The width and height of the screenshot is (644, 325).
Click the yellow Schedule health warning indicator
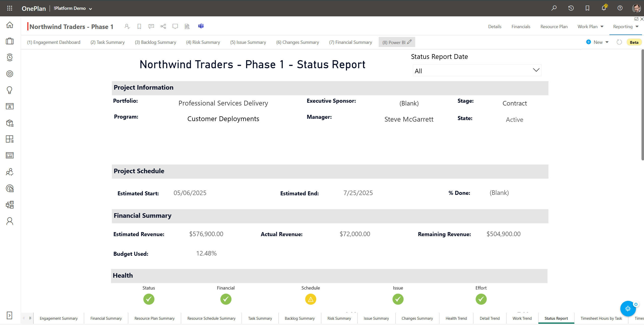tap(310, 299)
